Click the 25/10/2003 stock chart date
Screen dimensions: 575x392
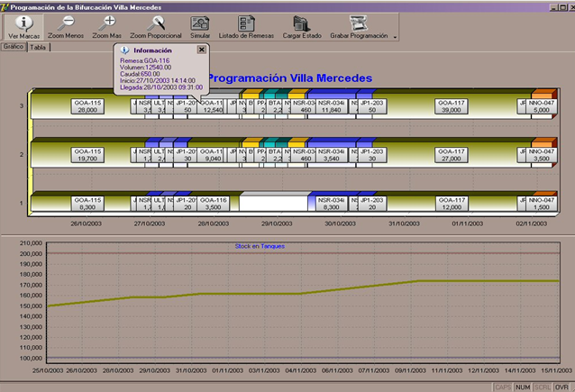click(48, 370)
